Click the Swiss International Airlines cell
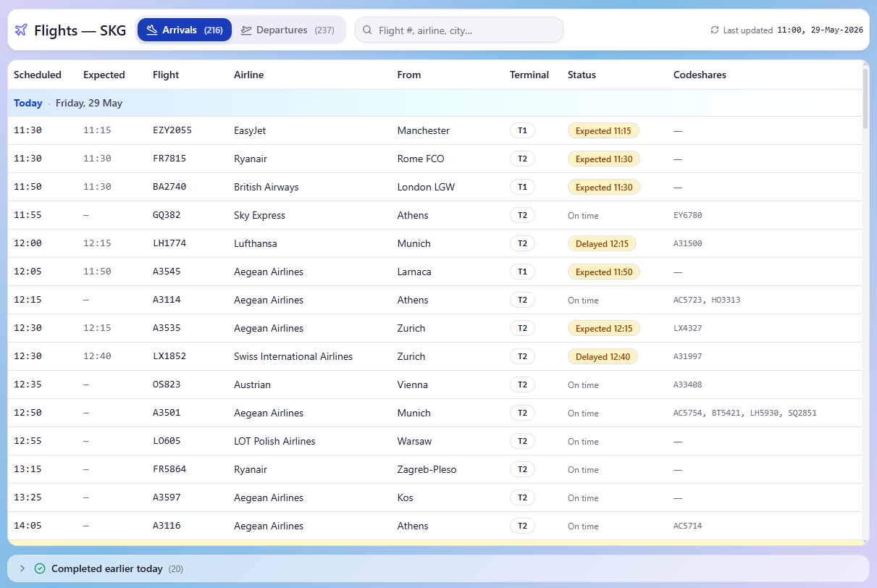Screen dimensions: 877x588 pos(293,356)
